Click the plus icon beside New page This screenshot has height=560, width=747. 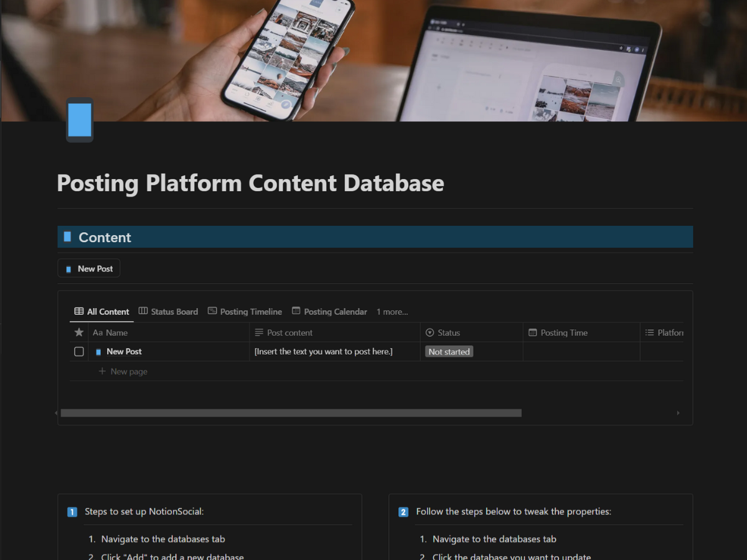tap(103, 371)
